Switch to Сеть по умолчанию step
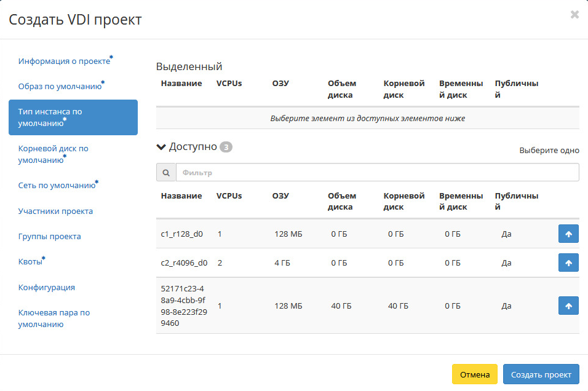588x391 pixels. 57,185
